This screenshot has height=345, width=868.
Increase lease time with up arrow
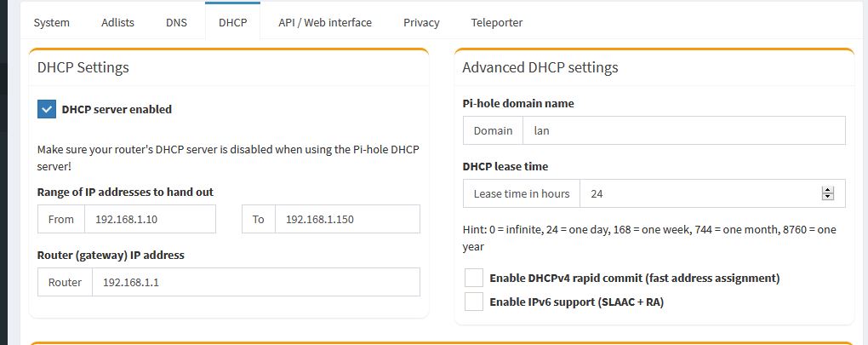pos(828,190)
